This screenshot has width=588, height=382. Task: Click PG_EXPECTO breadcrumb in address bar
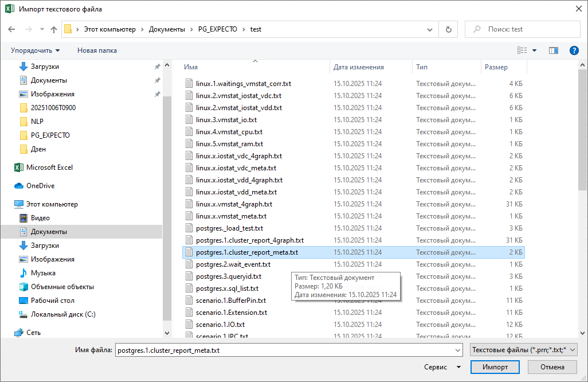tap(218, 29)
